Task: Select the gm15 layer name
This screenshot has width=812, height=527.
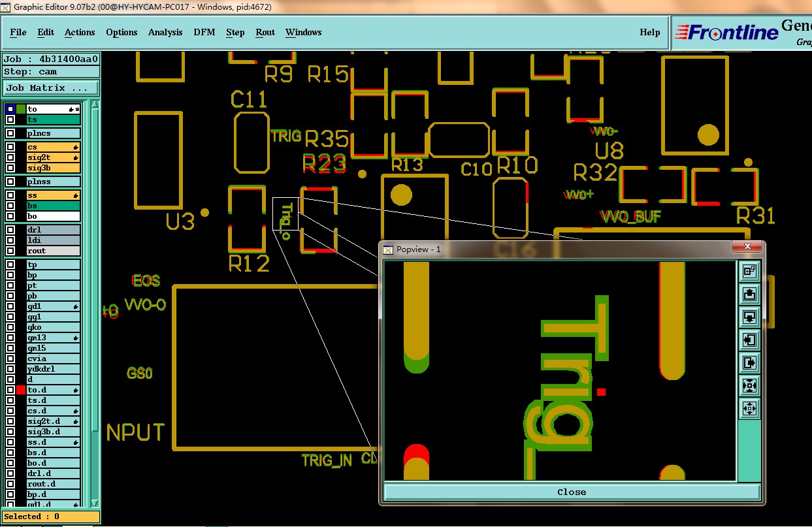Action: click(54, 348)
